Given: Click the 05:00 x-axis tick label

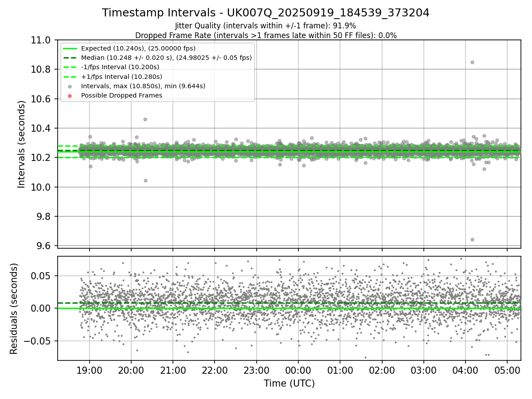Looking at the screenshot, I should coord(507,371).
